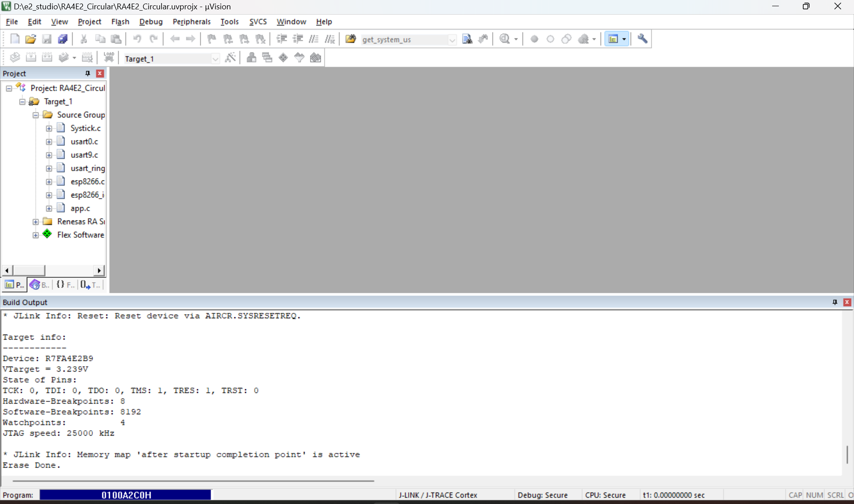Open the Flash menu
This screenshot has width=854, height=504.
coord(120,21)
